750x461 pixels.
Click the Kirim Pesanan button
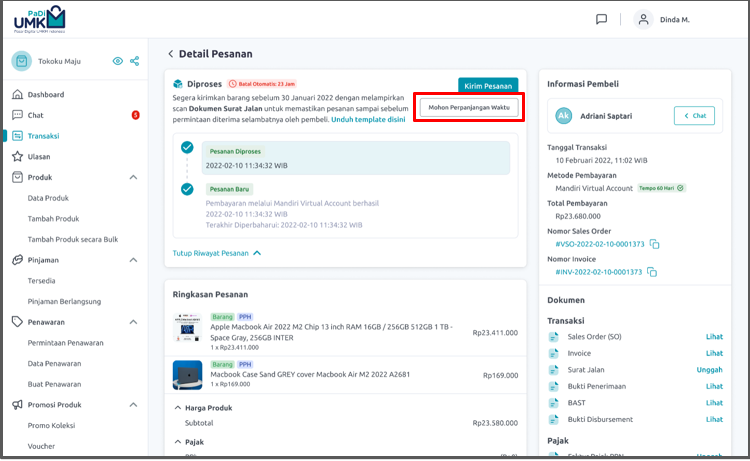488,86
